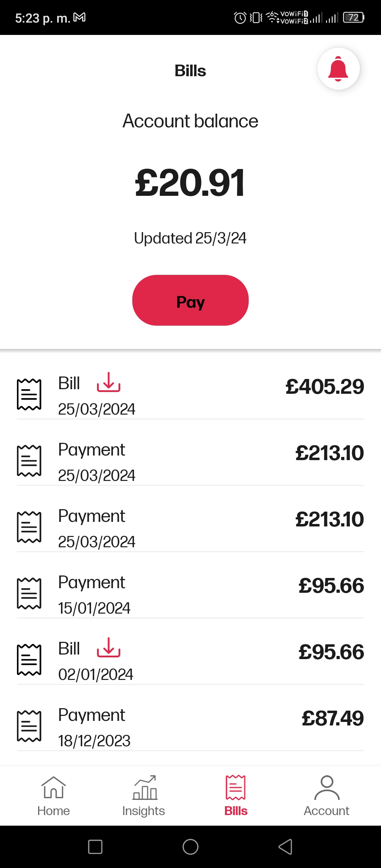Tap receipt icon beside £405.29 bill
This screenshot has height=868, width=381.
tap(29, 394)
